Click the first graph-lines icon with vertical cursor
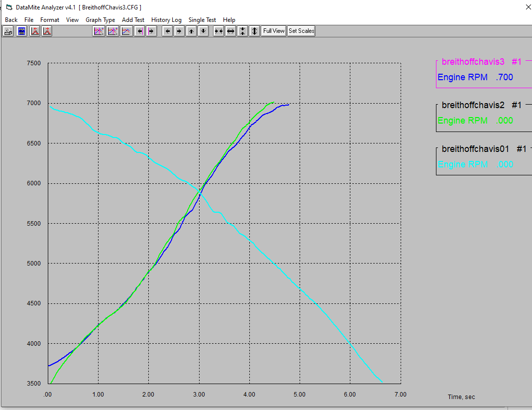This screenshot has height=410, width=532. pyautogui.click(x=99, y=31)
